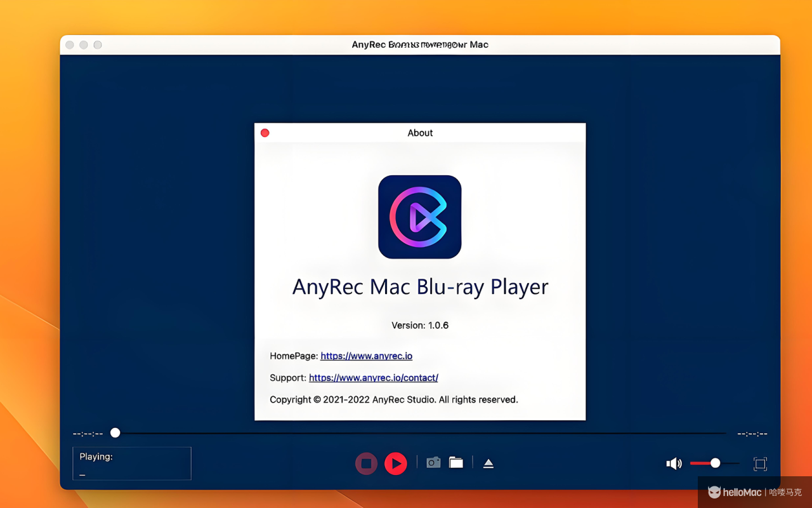Eject the disc using the eject icon
Screen dimensions: 812x508
pos(488,464)
